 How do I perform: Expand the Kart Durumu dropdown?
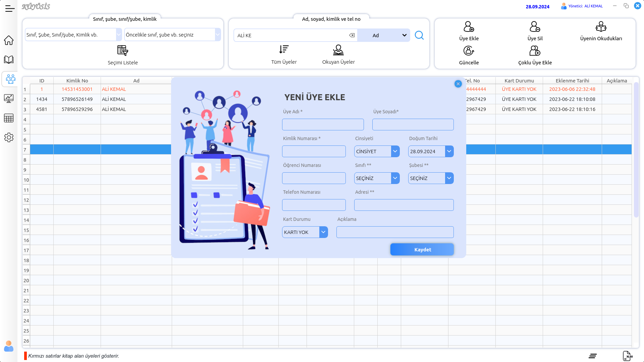click(323, 232)
